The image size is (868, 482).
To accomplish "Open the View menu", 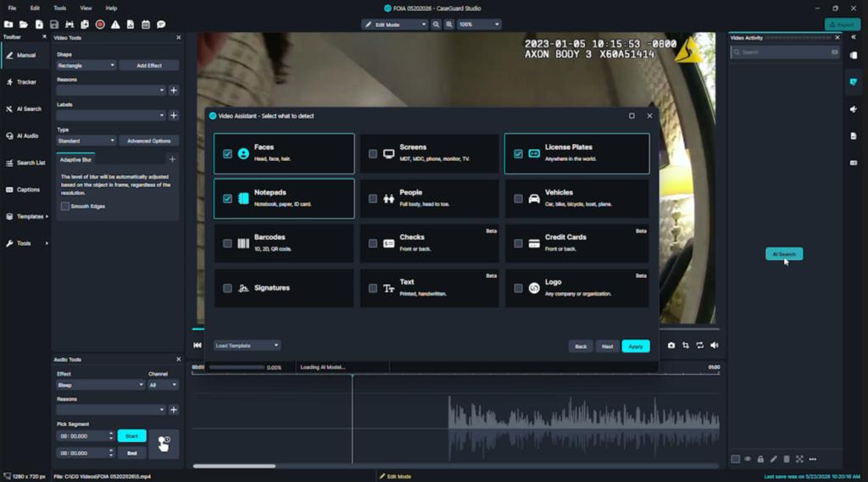I will [86, 8].
